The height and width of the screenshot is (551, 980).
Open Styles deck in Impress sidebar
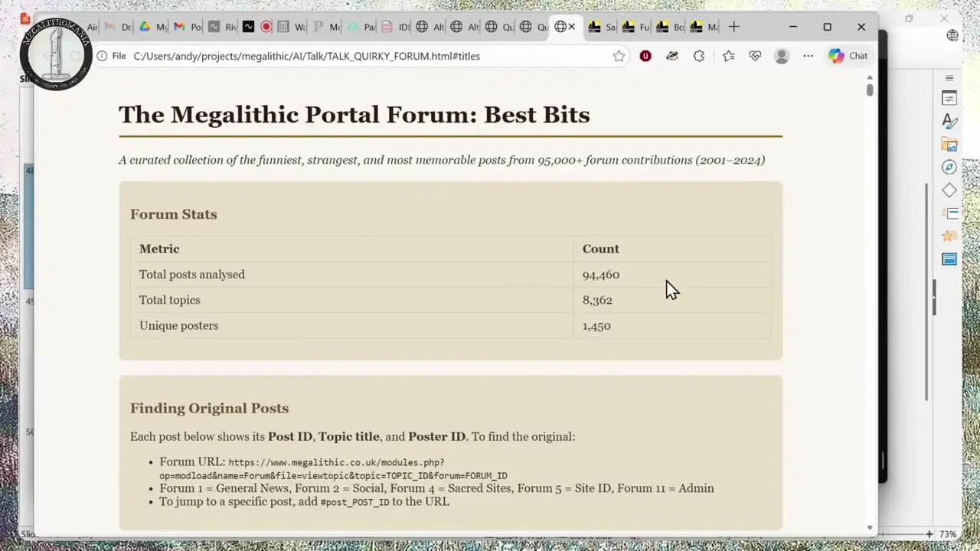tap(949, 121)
